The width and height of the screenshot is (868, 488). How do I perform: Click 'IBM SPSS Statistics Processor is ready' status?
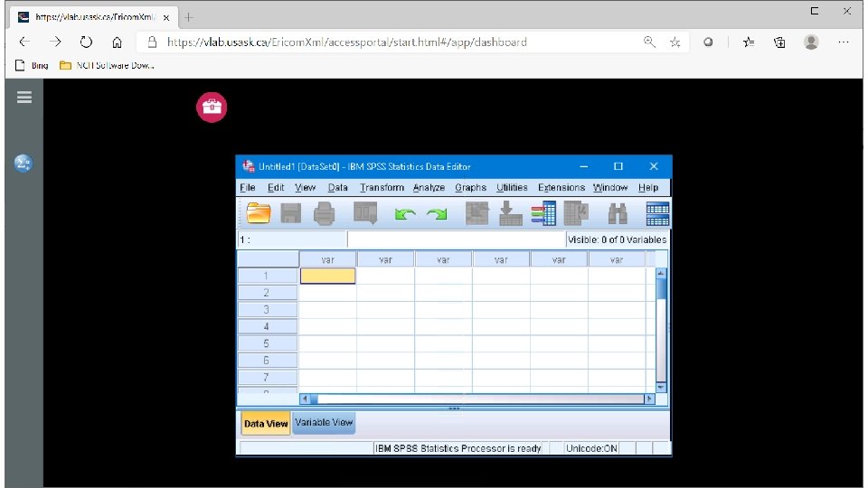click(458, 448)
